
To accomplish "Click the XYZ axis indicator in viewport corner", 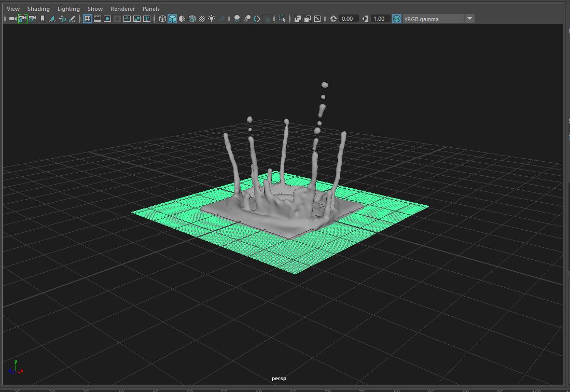I will coord(16,367).
